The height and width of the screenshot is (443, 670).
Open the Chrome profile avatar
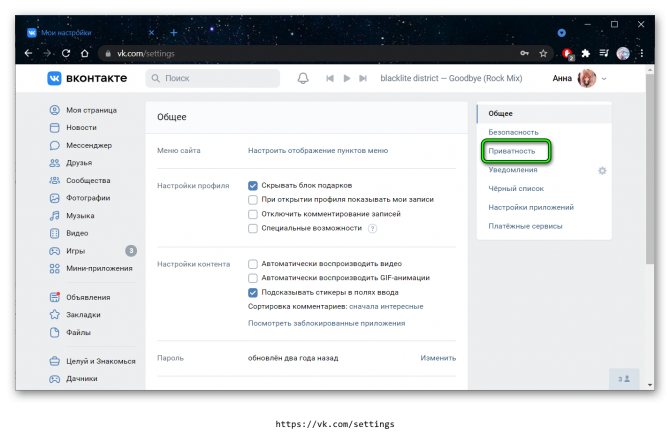coord(623,53)
